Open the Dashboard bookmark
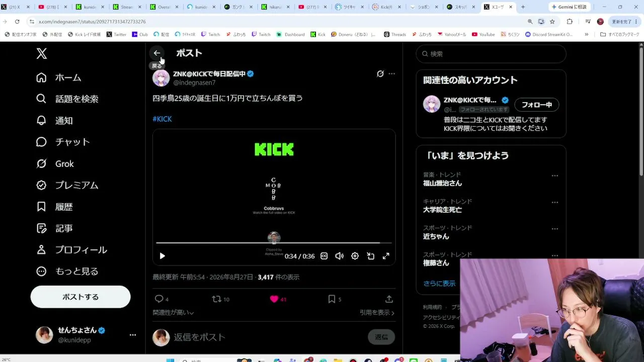644x362 pixels. pos(290,35)
